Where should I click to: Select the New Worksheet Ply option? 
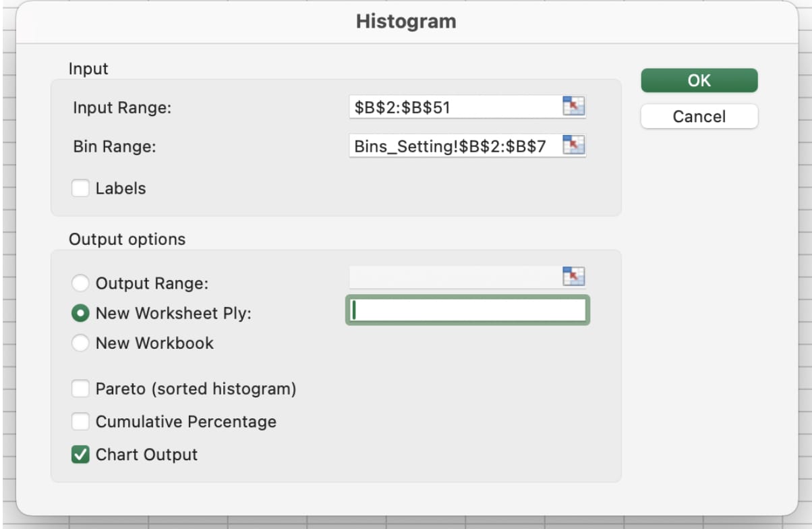(x=80, y=312)
